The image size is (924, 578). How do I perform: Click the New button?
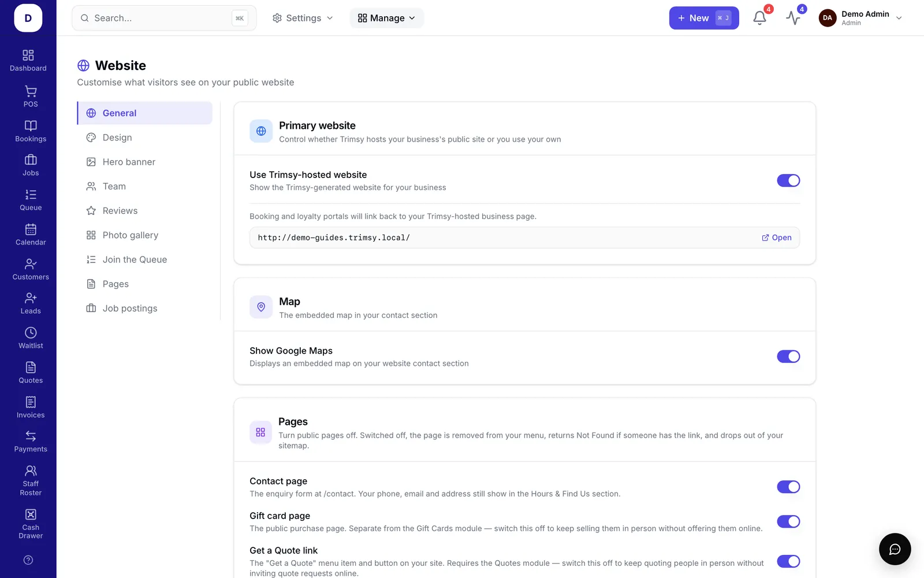(x=704, y=18)
